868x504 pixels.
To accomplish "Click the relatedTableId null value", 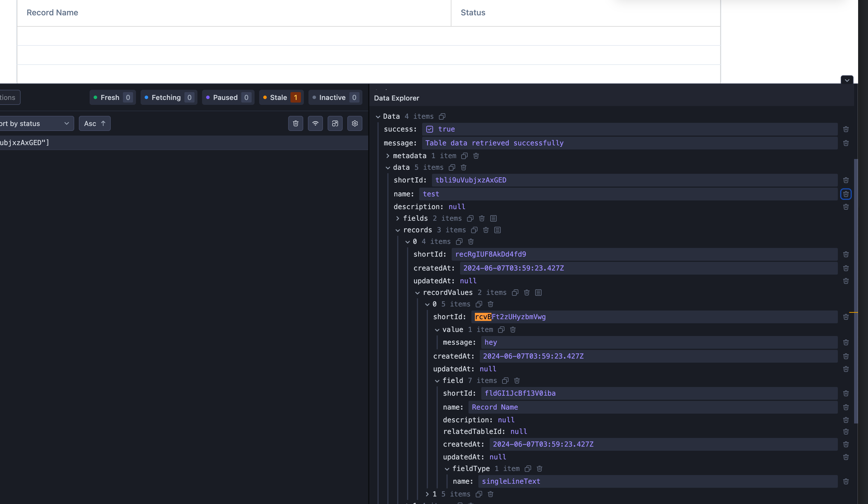I will coord(519,432).
